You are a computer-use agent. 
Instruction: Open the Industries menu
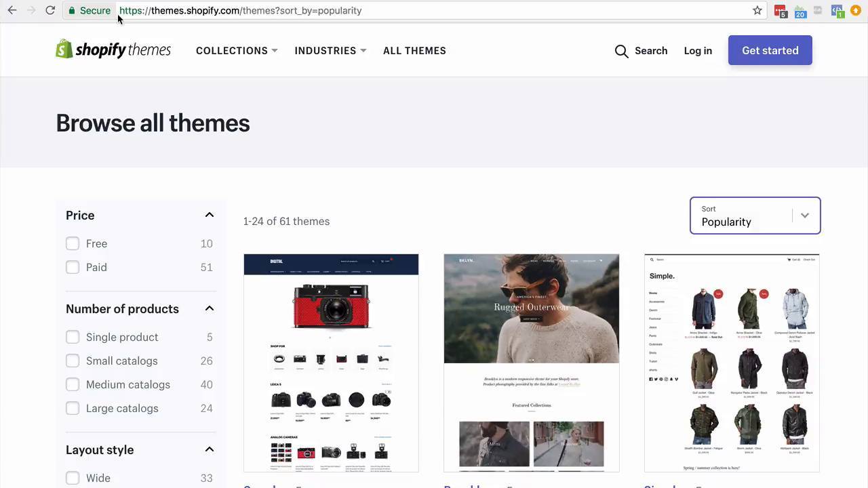coord(330,51)
